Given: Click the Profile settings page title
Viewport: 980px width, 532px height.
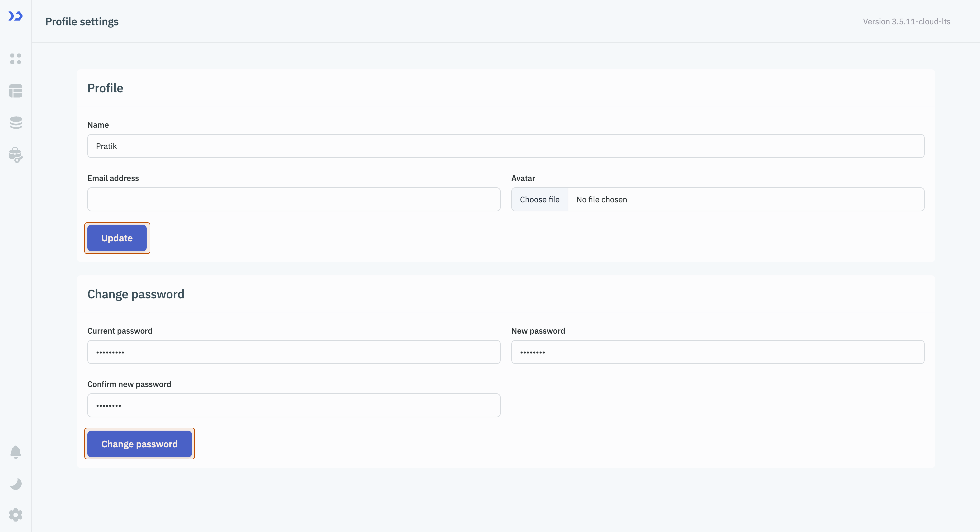Looking at the screenshot, I should (x=82, y=22).
